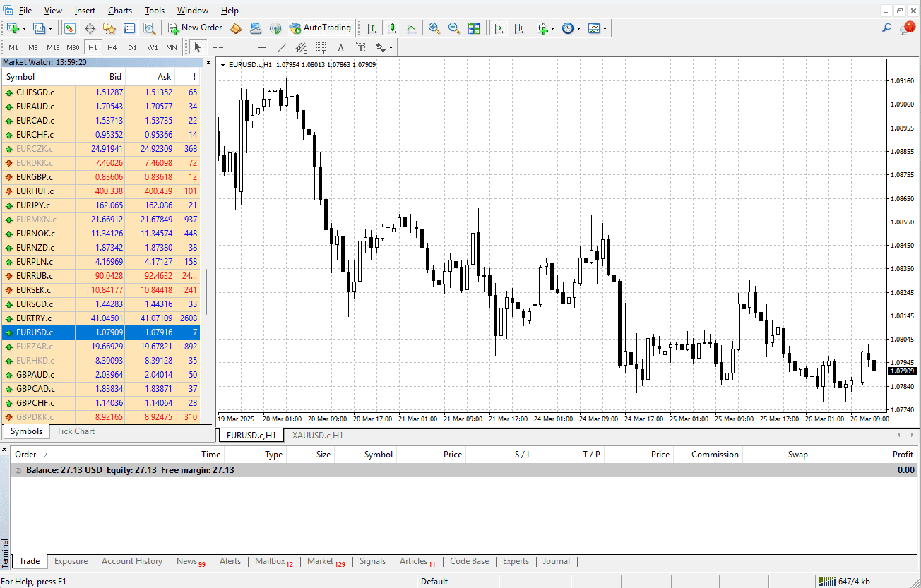Expand the New Chart dropdown arrow
This screenshot has width=921, height=588.
pos(24,29)
